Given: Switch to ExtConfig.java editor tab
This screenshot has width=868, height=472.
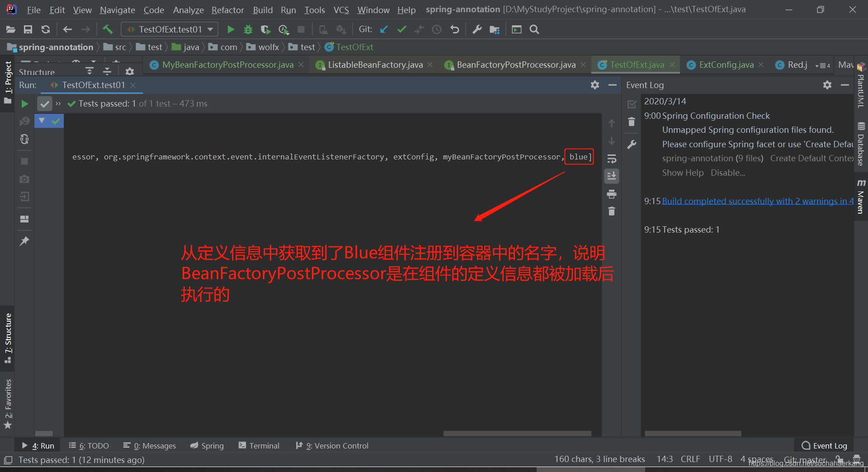Looking at the screenshot, I should coord(726,65).
